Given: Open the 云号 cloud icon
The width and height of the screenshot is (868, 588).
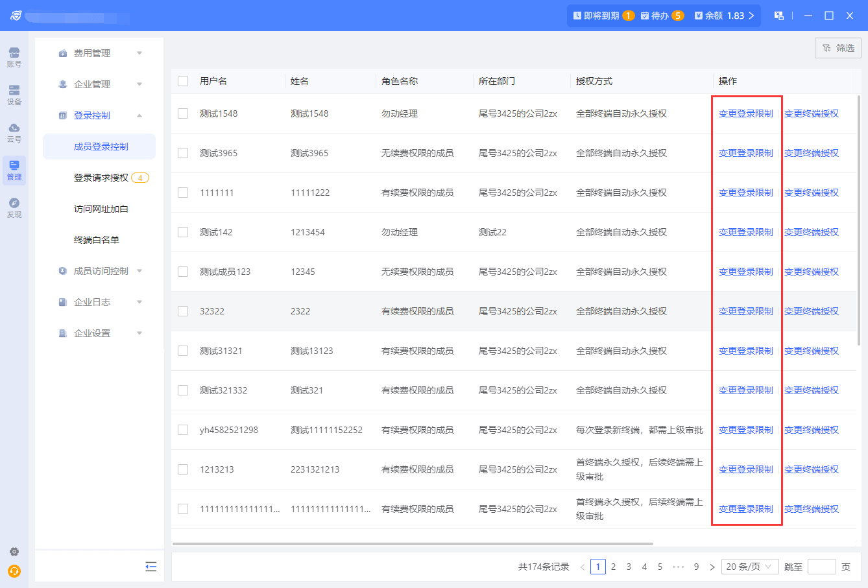Looking at the screenshot, I should click(14, 132).
